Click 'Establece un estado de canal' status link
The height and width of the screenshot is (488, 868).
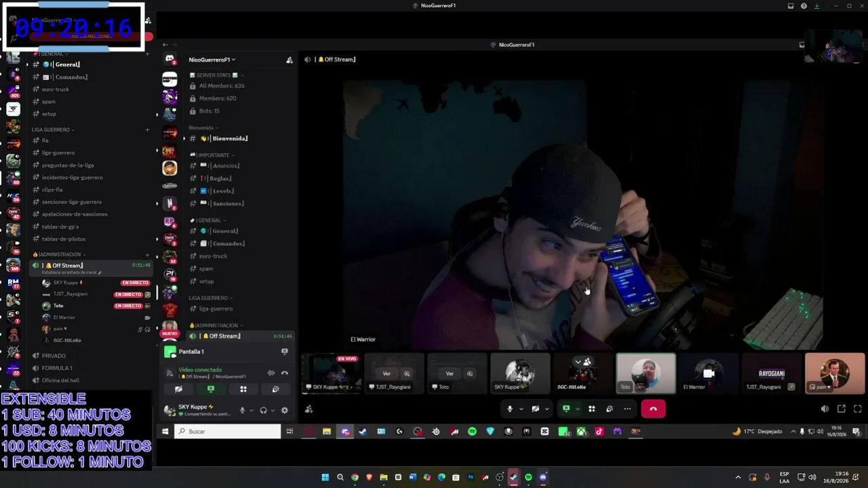tap(71, 272)
